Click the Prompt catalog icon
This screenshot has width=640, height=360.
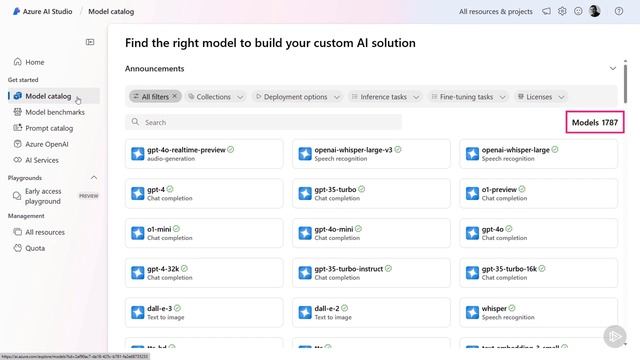[18, 128]
